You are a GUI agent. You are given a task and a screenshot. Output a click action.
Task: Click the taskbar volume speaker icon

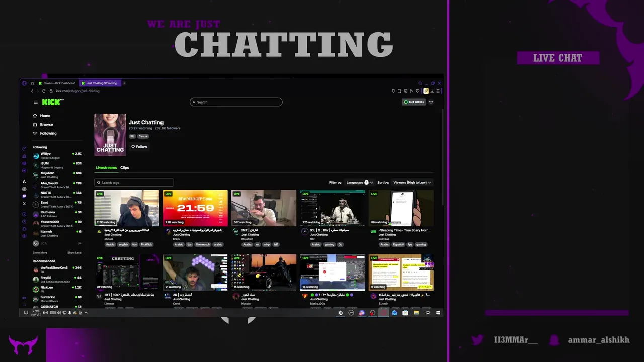point(59,313)
